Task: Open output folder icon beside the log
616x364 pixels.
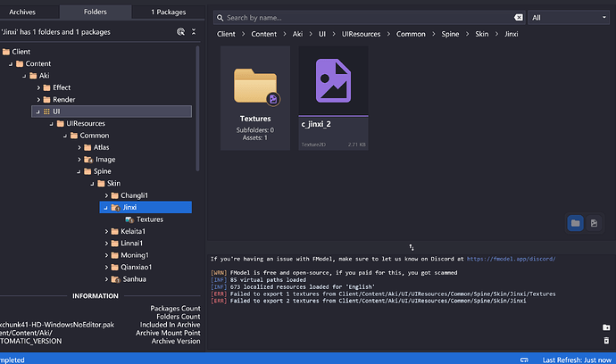Action: point(606,327)
